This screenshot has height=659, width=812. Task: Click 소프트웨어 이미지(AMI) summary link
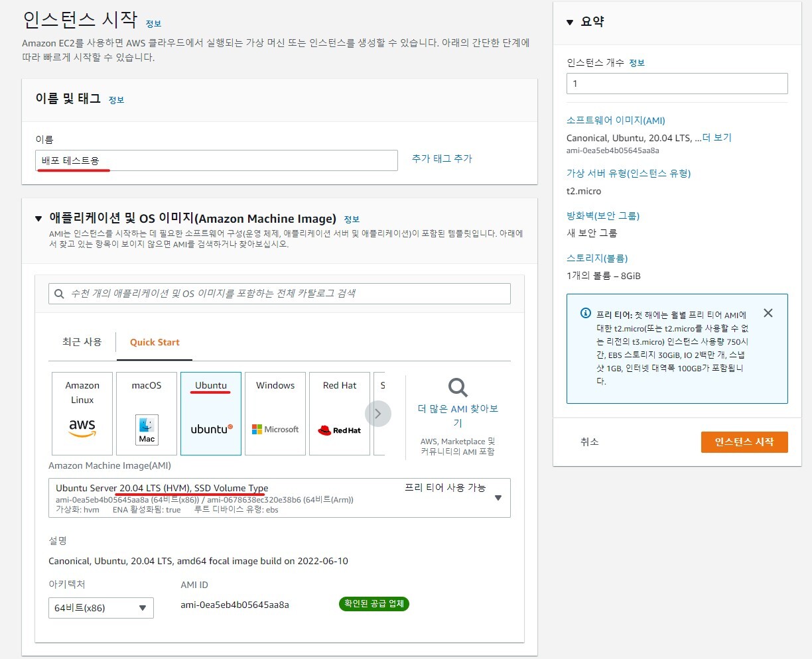click(x=616, y=121)
